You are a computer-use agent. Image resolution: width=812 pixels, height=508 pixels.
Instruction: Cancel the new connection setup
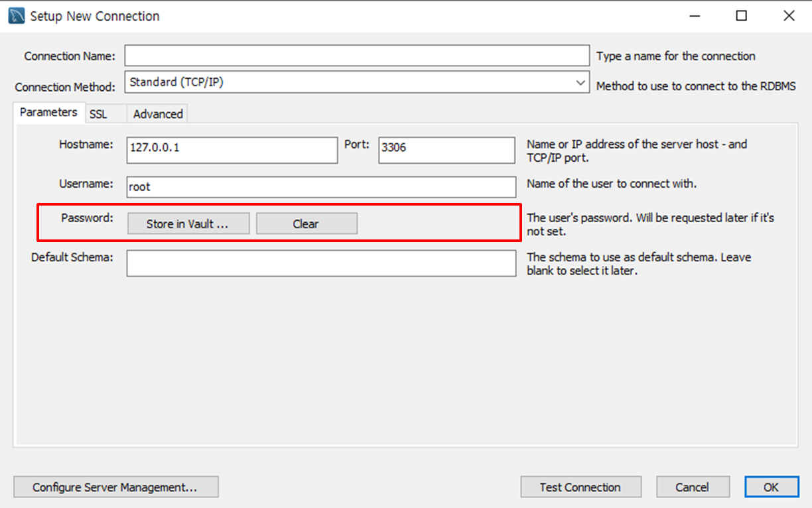pos(693,487)
